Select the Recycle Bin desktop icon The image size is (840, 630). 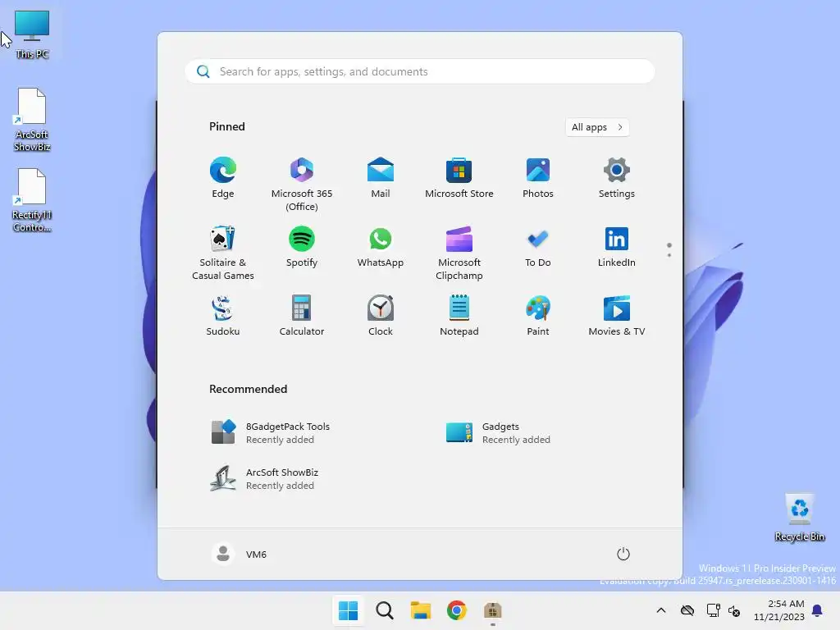tap(800, 518)
